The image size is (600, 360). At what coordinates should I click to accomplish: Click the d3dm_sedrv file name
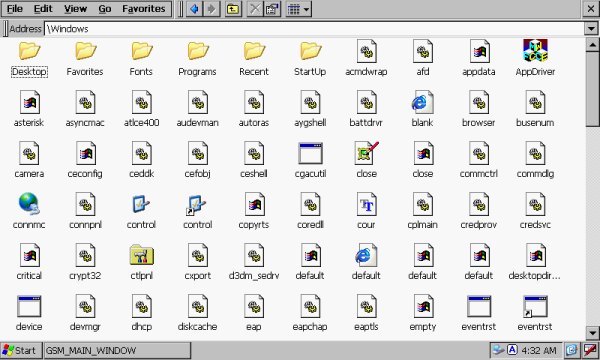click(x=254, y=275)
